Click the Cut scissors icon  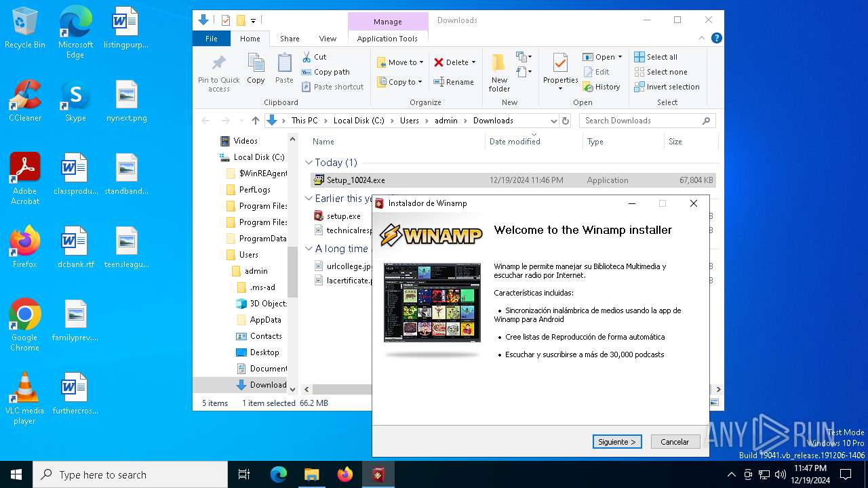pos(307,57)
